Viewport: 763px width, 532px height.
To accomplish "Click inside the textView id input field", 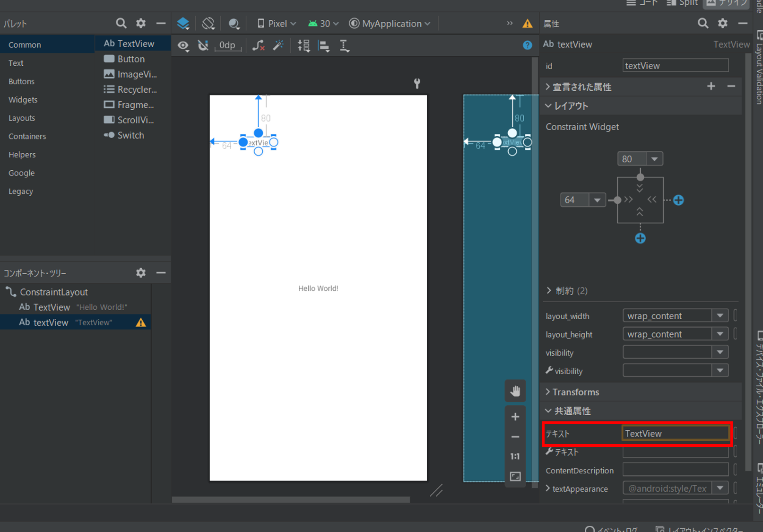I will pyautogui.click(x=675, y=65).
